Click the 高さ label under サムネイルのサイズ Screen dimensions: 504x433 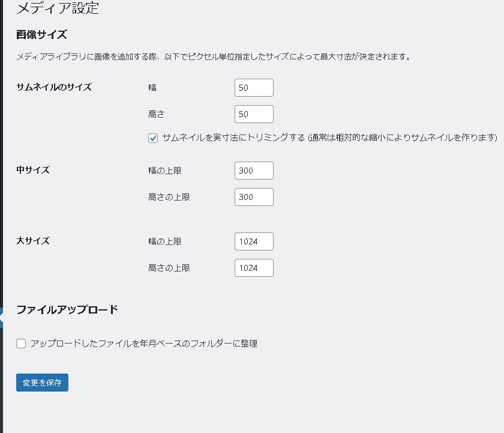click(x=157, y=114)
